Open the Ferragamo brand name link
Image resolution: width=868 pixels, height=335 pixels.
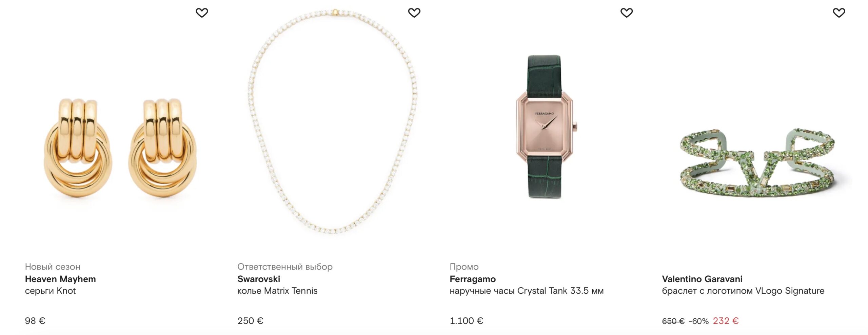click(x=473, y=279)
